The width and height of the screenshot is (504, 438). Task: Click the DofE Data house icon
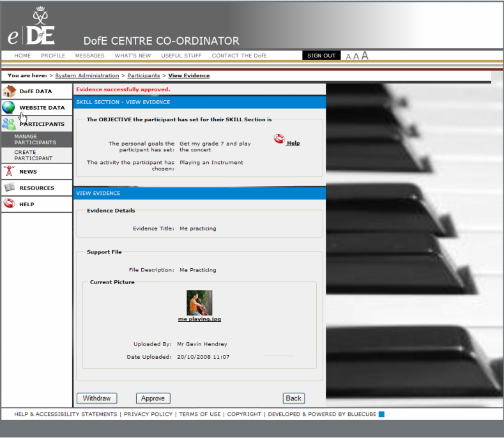(9, 91)
